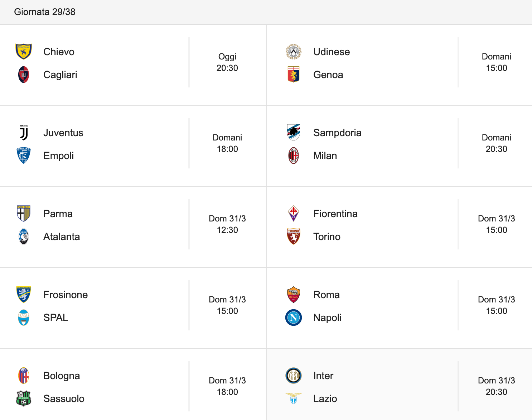Open the Chievo–Cagliari Oggi 20:30 kickoff time
532x420 pixels.
227,62
